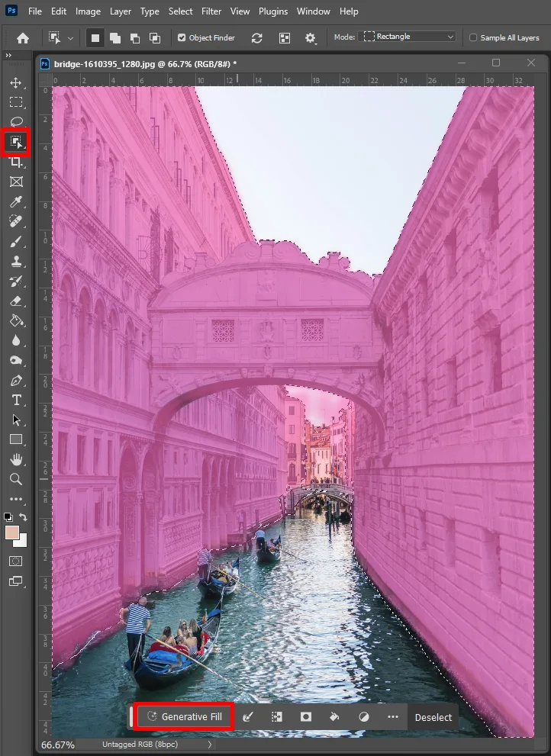Open Object Finder settings gear
551x756 pixels.
[x=311, y=38]
